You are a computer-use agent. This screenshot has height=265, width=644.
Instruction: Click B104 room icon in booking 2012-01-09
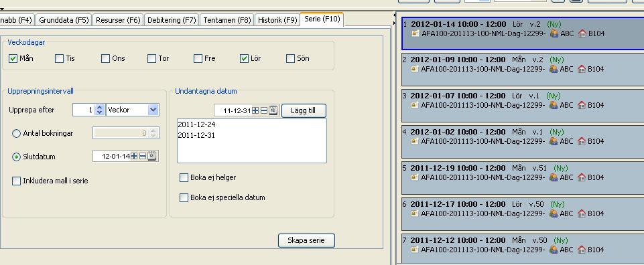582,69
